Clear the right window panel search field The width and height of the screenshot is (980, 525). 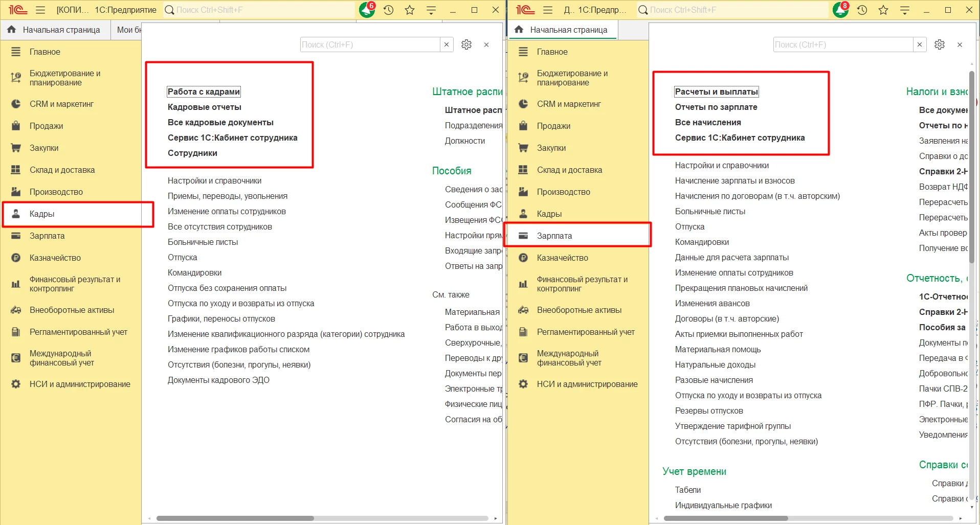click(920, 44)
